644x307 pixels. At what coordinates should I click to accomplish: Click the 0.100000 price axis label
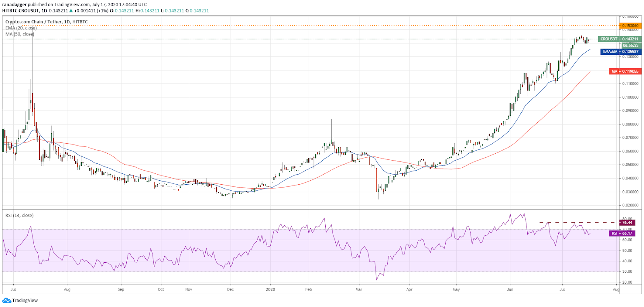(x=630, y=97)
